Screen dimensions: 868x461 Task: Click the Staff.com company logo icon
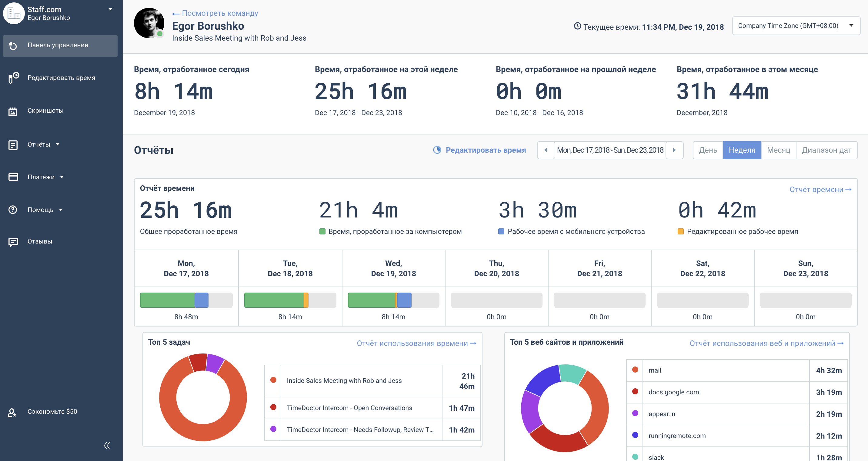tap(14, 13)
